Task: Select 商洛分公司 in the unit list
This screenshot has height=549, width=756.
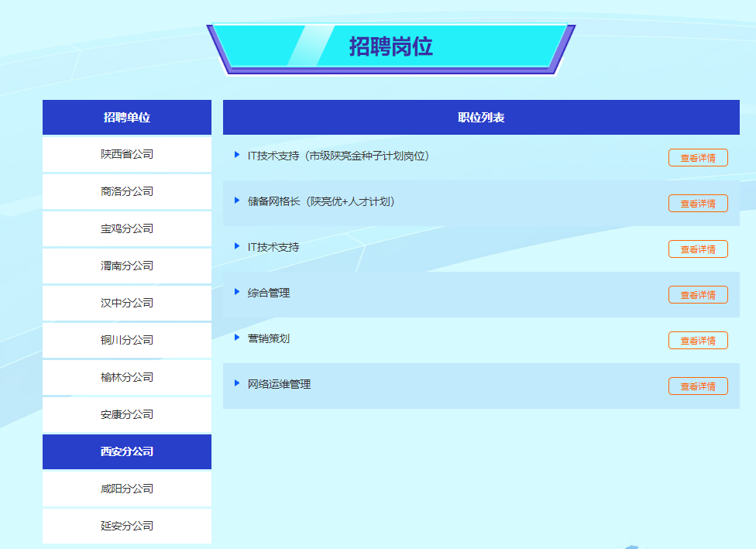Action: [127, 191]
